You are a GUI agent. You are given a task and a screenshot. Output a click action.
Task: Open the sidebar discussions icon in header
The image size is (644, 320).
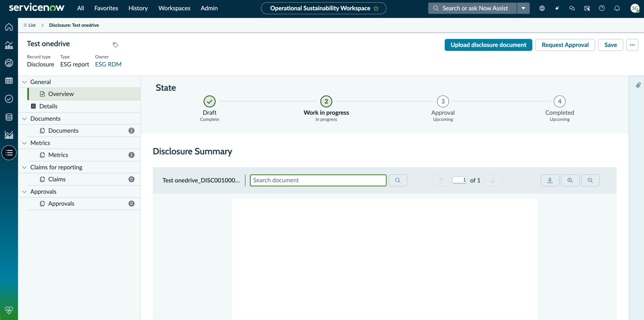click(587, 8)
